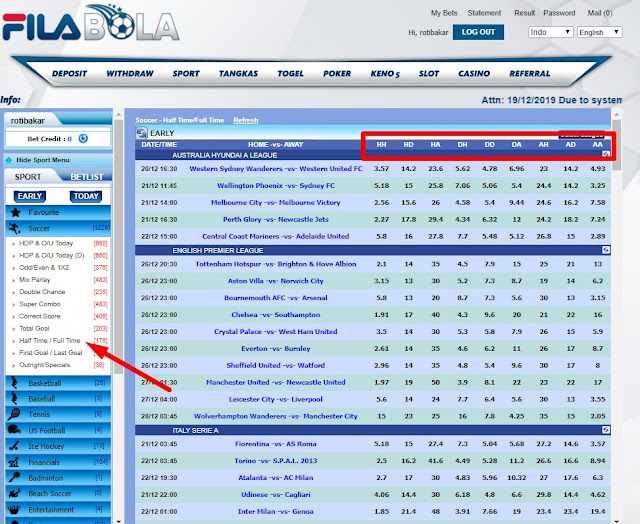Open the Statement link
Image resolution: width=640 pixels, height=524 pixels.
tap(484, 13)
